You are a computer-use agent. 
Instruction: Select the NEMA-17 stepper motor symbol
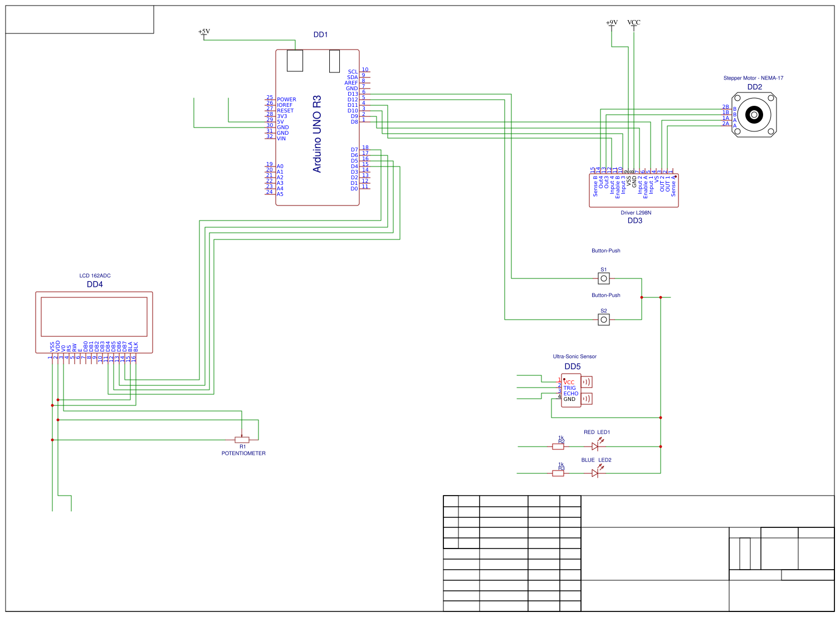point(754,115)
